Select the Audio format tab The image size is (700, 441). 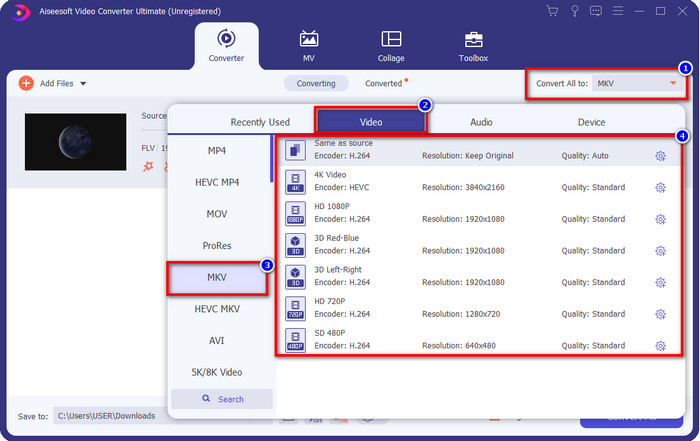481,122
